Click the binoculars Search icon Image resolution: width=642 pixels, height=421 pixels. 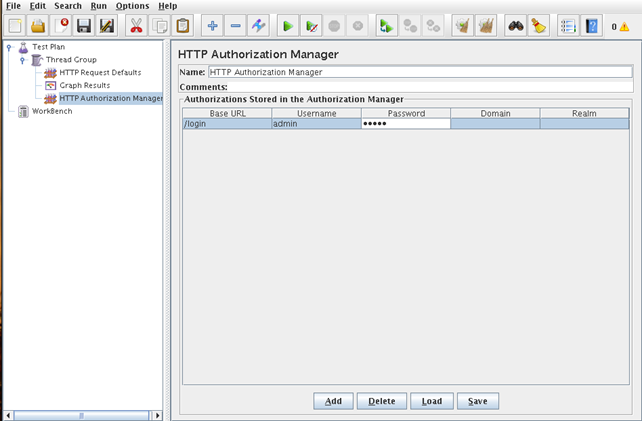click(515, 26)
